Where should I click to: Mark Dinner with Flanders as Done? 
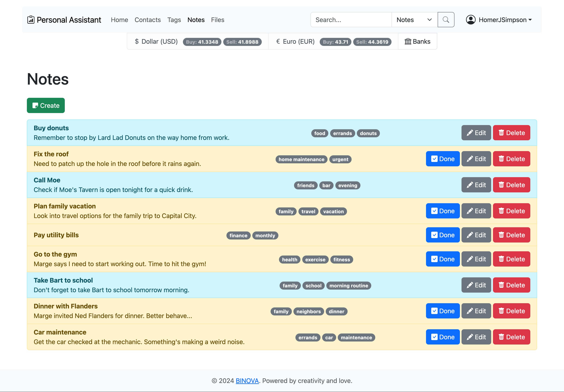pos(443,311)
